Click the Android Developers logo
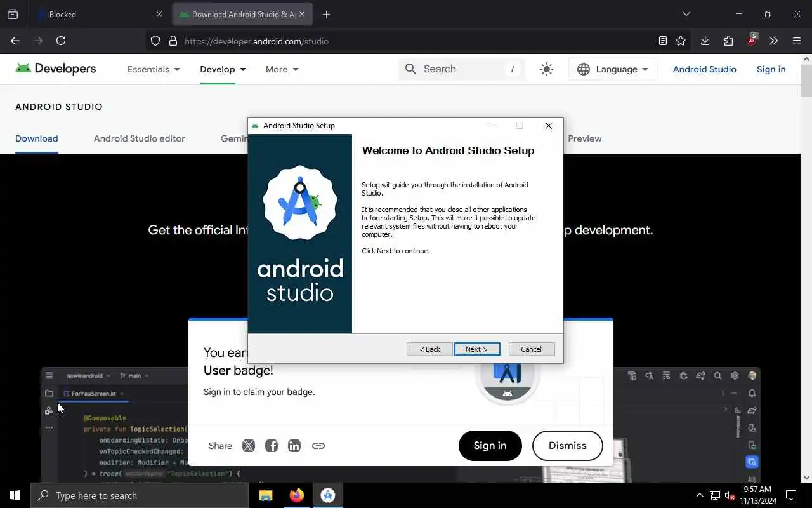 56,69
